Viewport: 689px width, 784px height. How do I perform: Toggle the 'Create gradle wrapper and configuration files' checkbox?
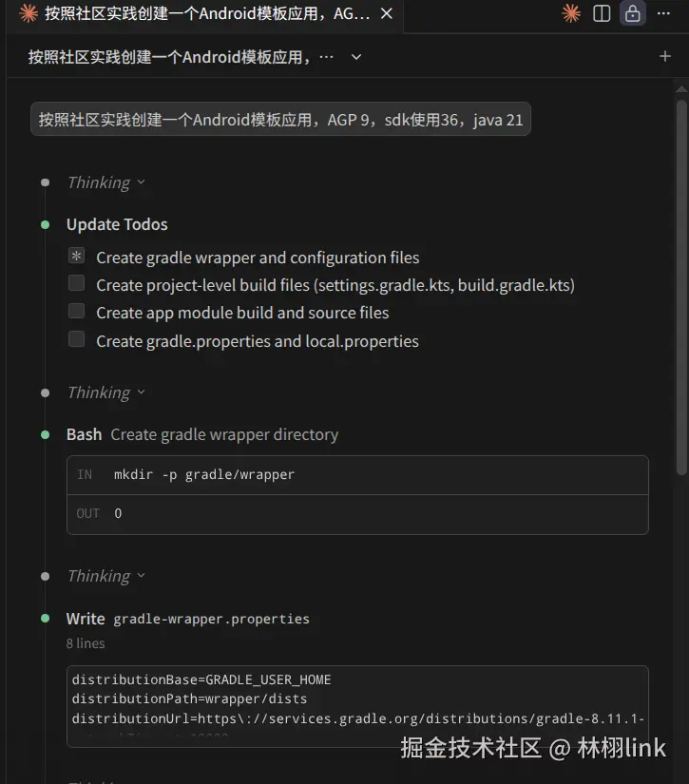click(77, 257)
